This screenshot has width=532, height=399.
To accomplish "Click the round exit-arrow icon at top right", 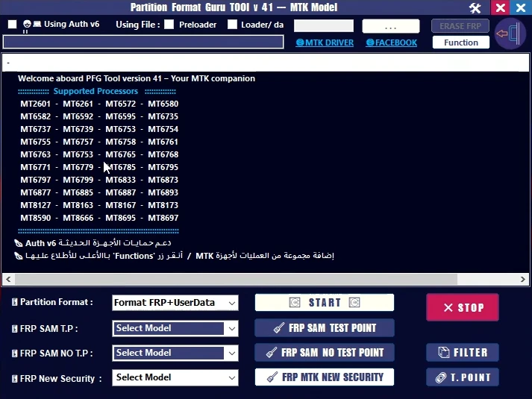I will [x=510, y=34].
